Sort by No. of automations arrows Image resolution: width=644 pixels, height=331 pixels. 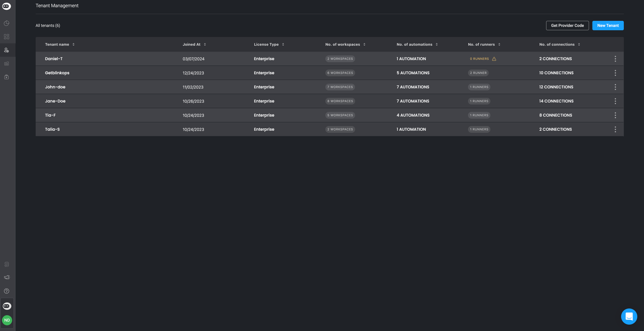pyautogui.click(x=436, y=44)
